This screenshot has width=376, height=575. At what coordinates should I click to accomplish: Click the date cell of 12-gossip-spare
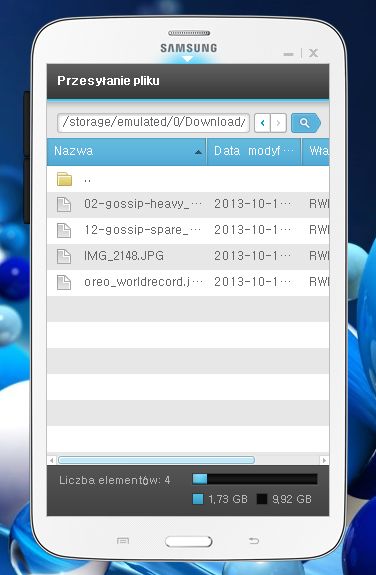253,230
